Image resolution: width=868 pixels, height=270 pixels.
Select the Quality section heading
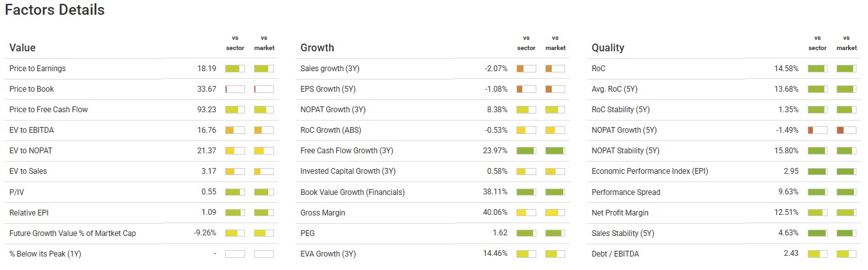[x=608, y=47]
